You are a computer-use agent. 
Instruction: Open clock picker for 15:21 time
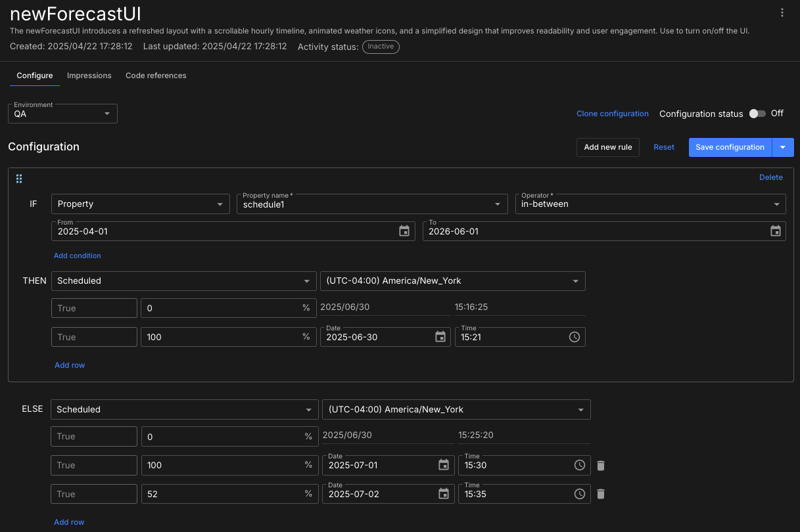click(x=575, y=337)
